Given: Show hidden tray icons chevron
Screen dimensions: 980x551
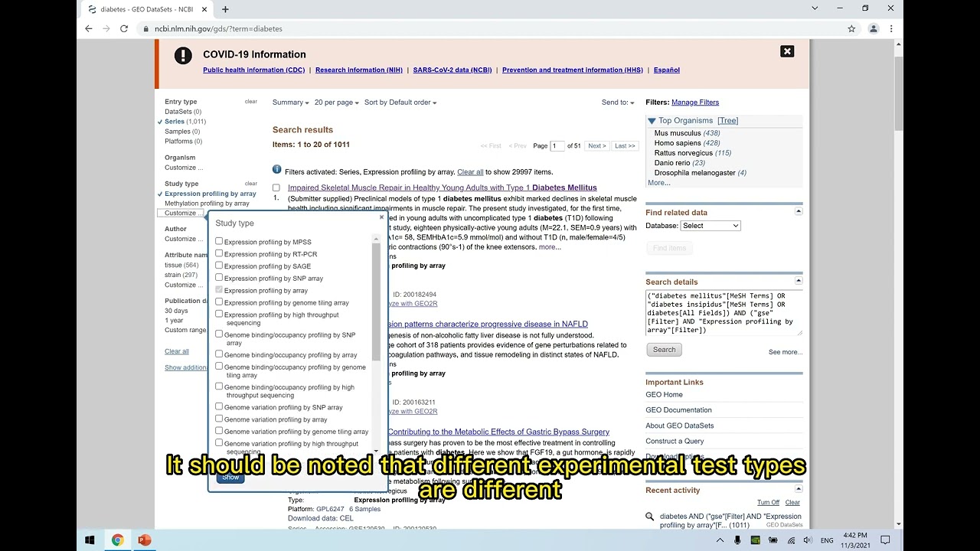Looking at the screenshot, I should coord(720,540).
